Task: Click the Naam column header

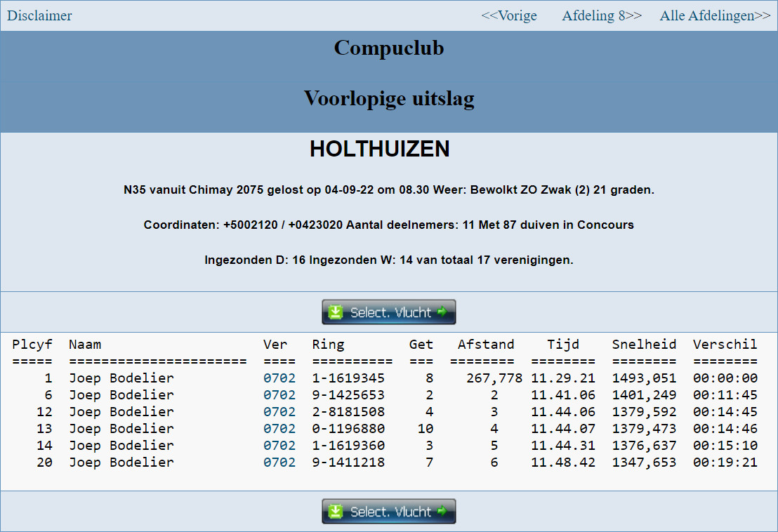Action: click(85, 345)
